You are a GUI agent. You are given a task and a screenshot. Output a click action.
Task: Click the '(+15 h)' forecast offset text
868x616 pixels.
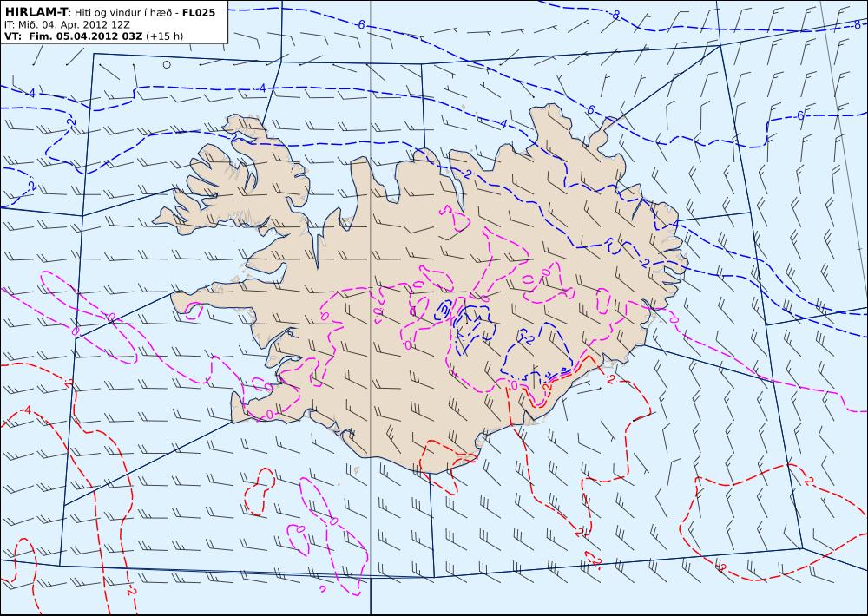coord(164,36)
